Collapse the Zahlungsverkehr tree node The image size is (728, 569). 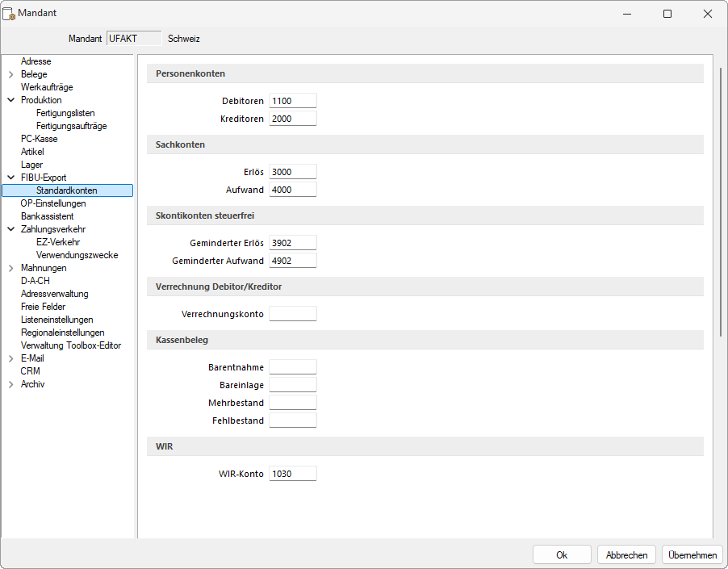tap(11, 229)
